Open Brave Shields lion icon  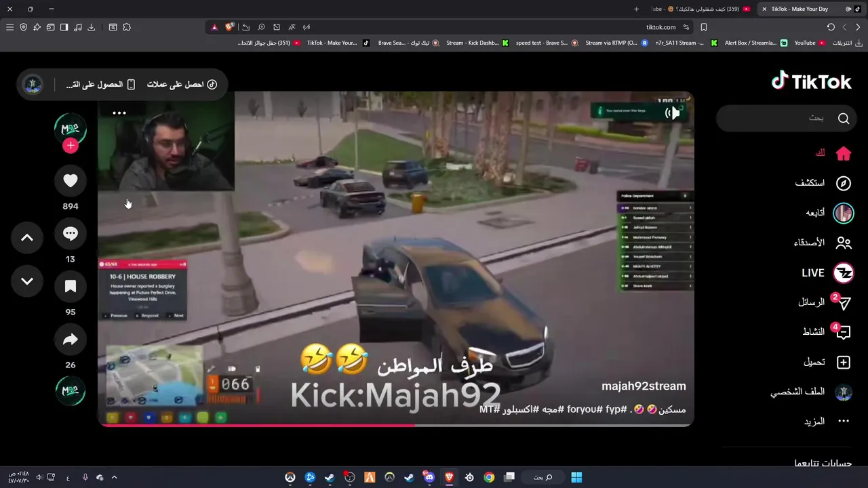coord(229,27)
